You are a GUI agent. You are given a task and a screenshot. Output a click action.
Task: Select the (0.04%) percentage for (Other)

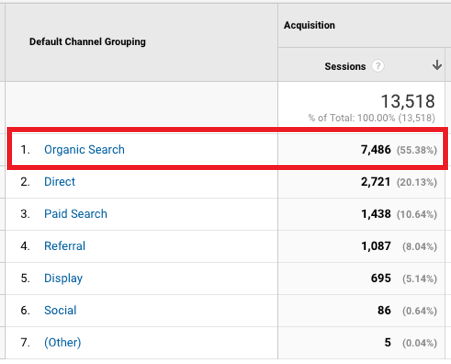point(419,343)
